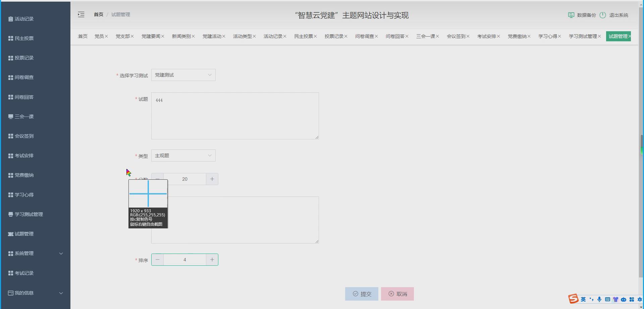The width and height of the screenshot is (644, 309).
Task: Open the Sogou input method tray icon
Action: pos(574,299)
